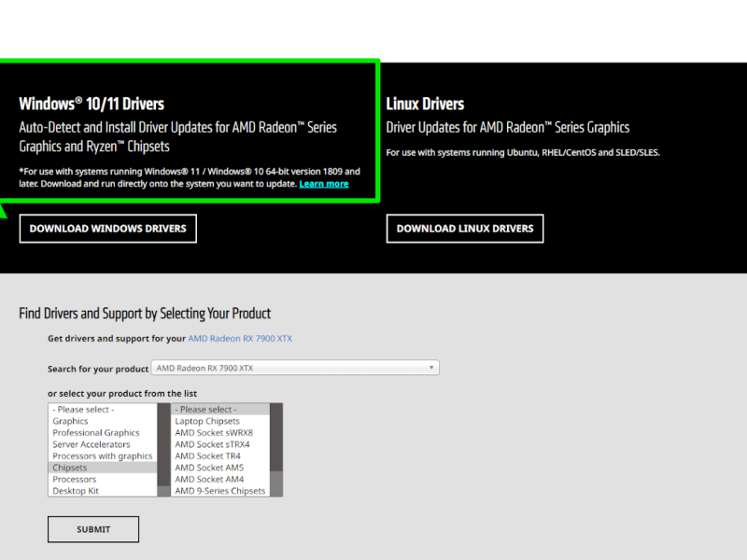Screen dimensions: 747x560
Task: Click the Download Linux Drivers button
Action: point(464,229)
